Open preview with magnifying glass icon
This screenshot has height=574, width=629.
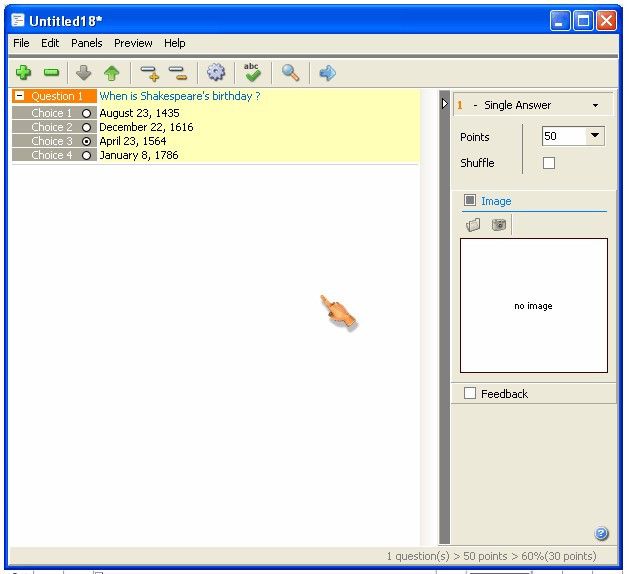(x=290, y=73)
